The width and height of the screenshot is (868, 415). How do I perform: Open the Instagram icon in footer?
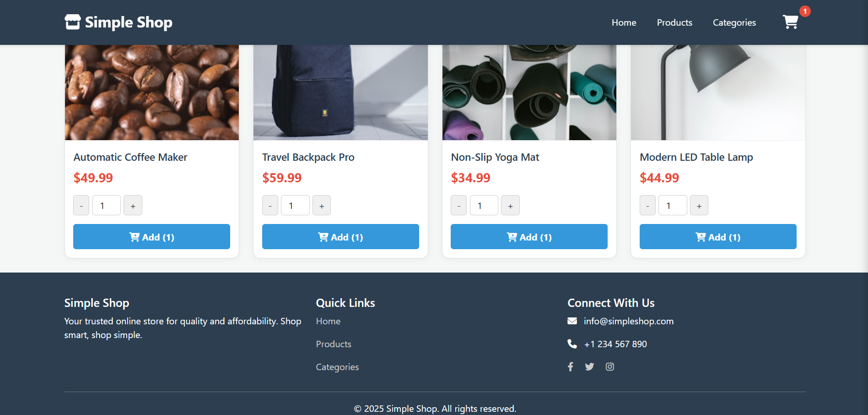(x=609, y=366)
